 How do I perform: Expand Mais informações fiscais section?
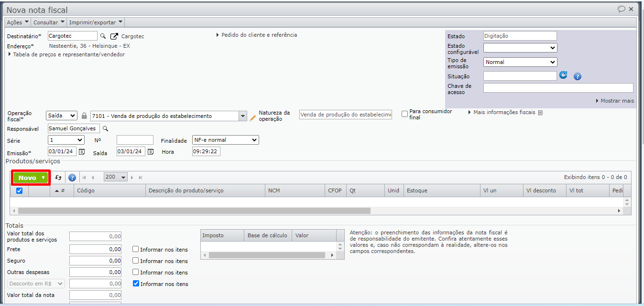[502, 112]
